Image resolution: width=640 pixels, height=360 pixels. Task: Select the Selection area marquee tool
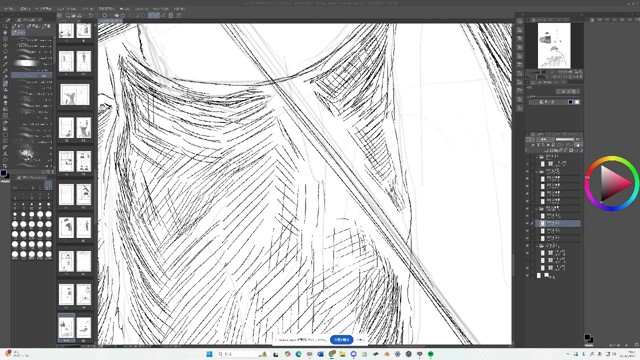click(5, 51)
